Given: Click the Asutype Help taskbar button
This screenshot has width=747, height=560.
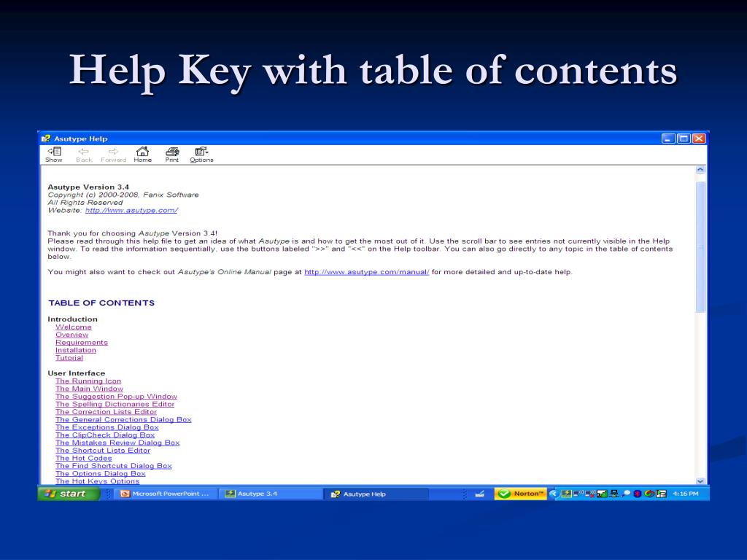Looking at the screenshot, I should click(x=376, y=494).
